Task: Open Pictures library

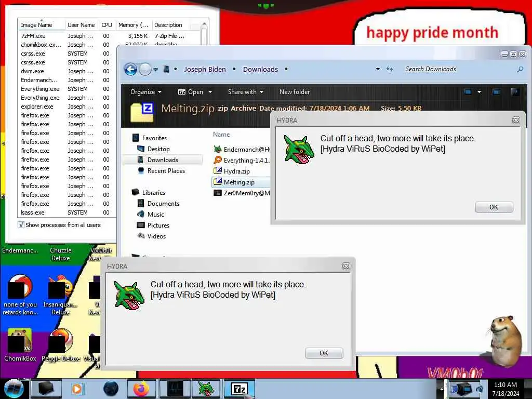Action: pos(158,225)
